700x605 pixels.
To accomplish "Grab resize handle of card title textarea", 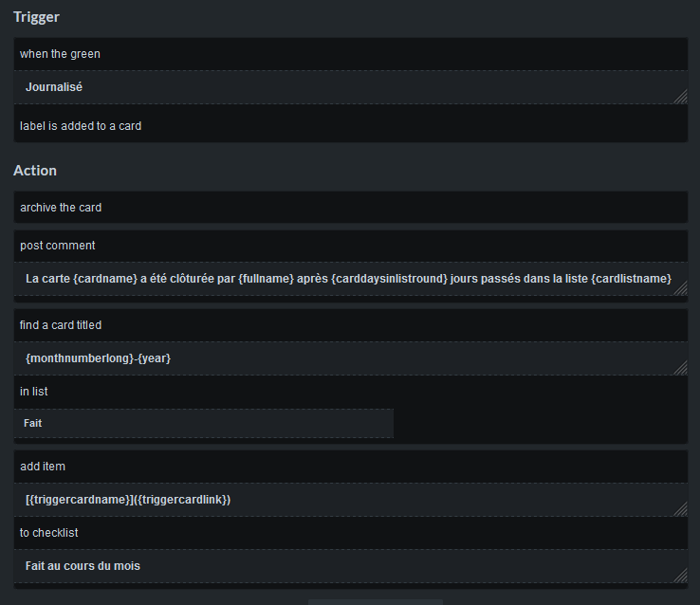I will coord(681,368).
